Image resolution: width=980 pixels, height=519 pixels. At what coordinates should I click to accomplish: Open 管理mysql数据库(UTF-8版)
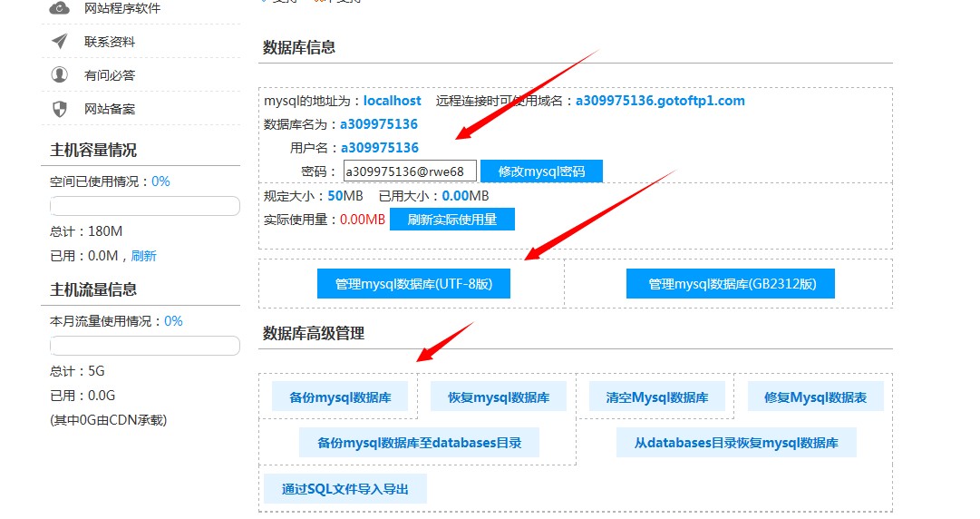pos(413,284)
